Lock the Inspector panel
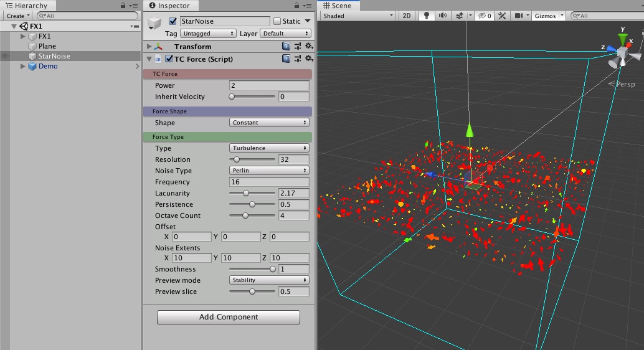 (x=296, y=6)
